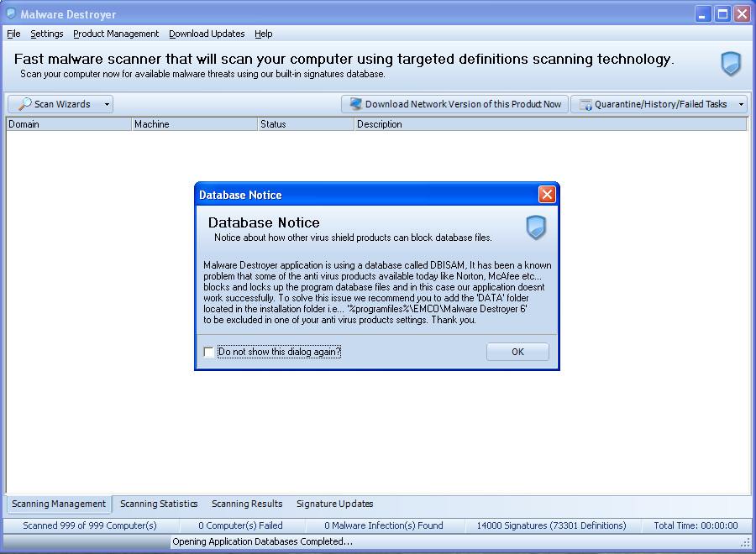Open the Download Updates menu

(x=207, y=34)
